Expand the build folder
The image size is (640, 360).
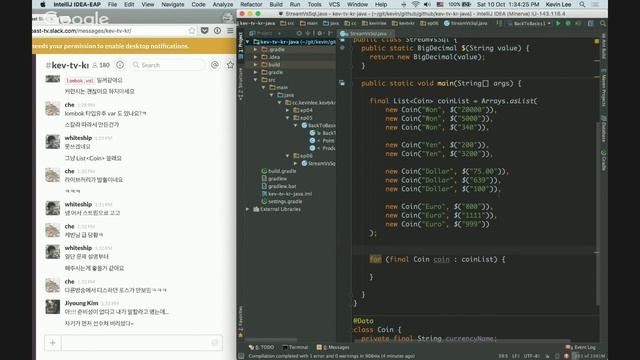256,64
